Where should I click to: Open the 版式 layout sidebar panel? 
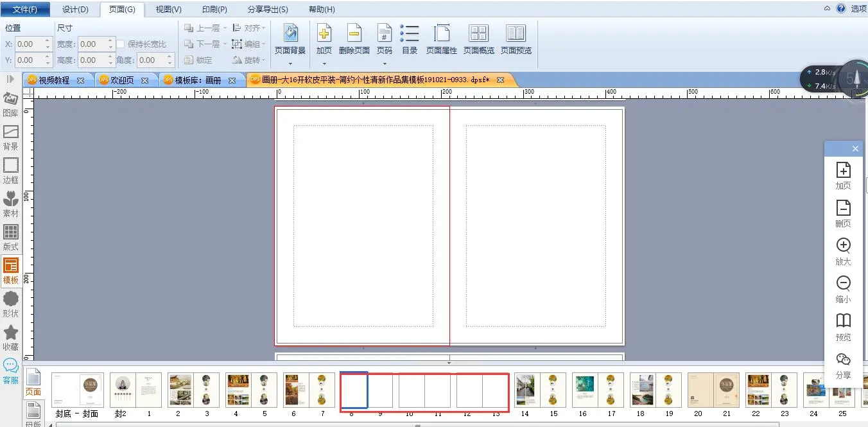[x=11, y=238]
